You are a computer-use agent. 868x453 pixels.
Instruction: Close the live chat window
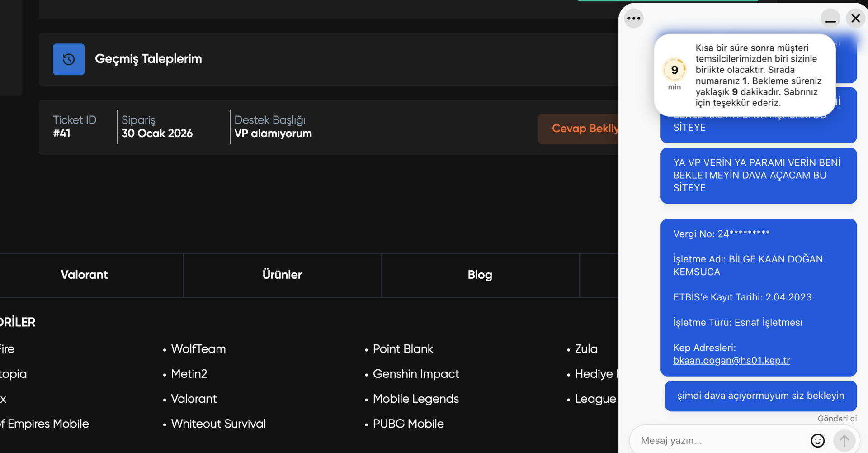click(x=855, y=19)
